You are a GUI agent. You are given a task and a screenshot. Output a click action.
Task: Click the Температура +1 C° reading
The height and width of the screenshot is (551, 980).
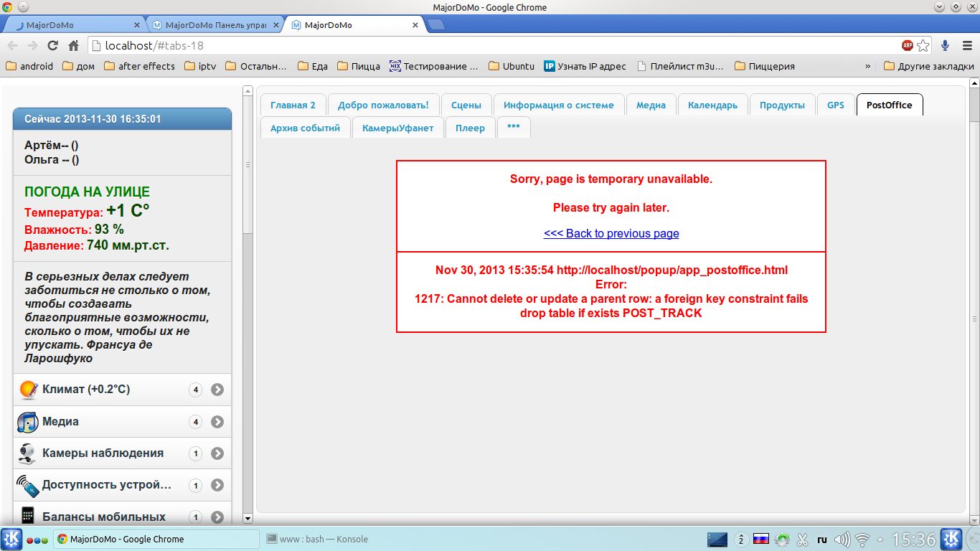(x=87, y=211)
